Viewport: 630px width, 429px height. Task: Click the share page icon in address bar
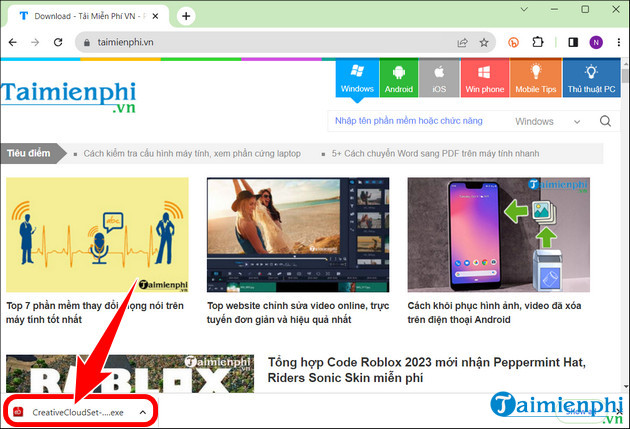pyautogui.click(x=462, y=42)
